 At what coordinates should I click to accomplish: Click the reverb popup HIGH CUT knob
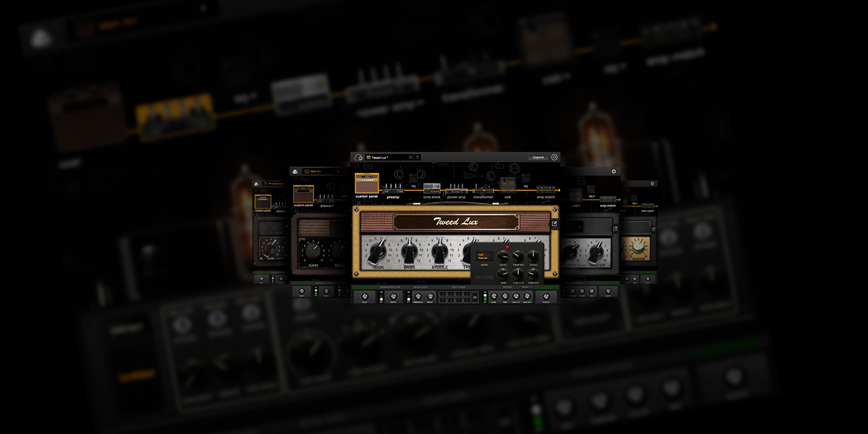point(533,273)
